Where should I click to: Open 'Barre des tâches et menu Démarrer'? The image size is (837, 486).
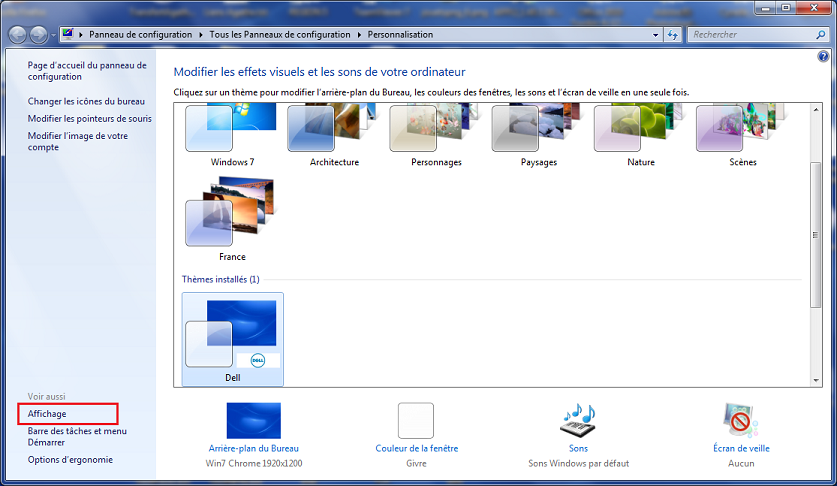tap(77, 436)
